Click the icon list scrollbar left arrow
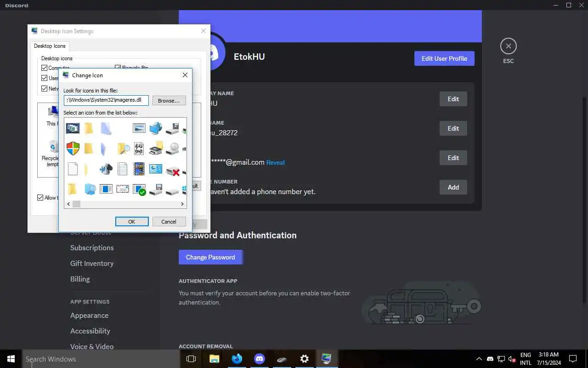588x368 pixels. [x=68, y=204]
